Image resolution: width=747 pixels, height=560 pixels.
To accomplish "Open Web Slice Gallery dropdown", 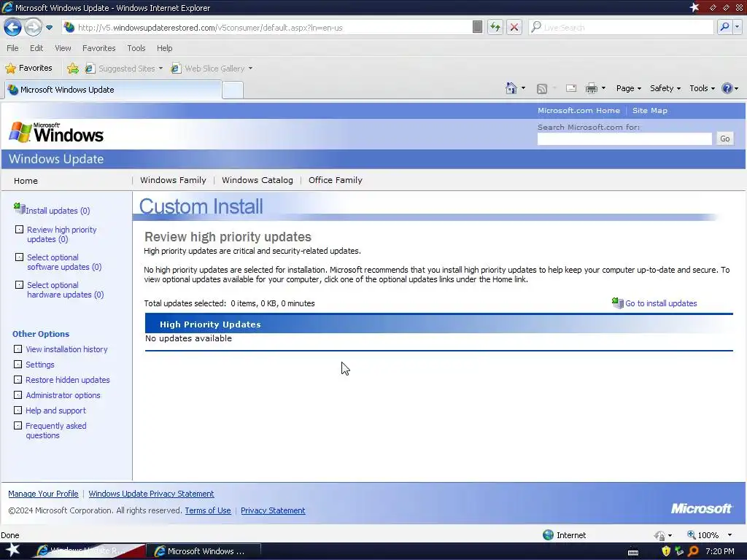I will [x=212, y=69].
